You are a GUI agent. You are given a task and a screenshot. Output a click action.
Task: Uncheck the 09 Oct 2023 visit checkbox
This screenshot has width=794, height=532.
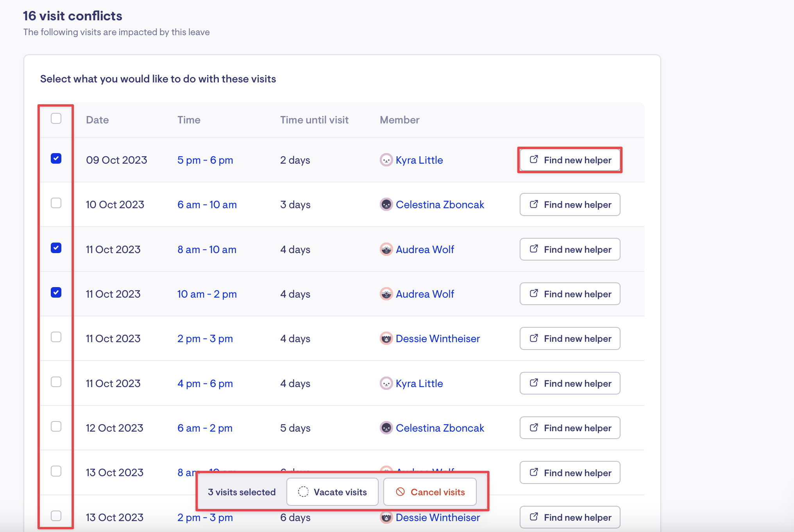click(x=56, y=159)
